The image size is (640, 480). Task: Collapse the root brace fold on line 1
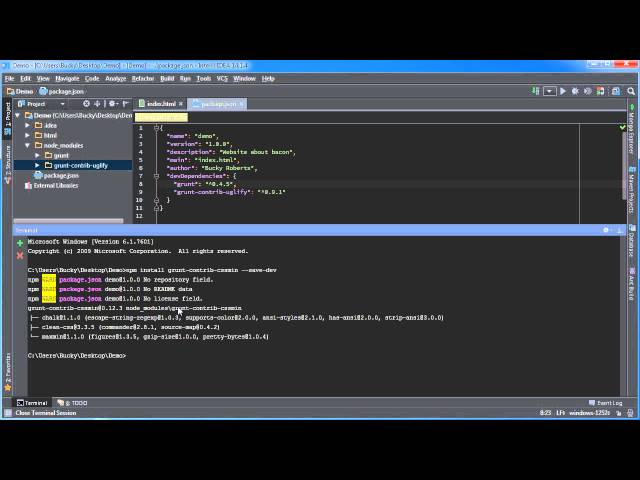pos(156,128)
